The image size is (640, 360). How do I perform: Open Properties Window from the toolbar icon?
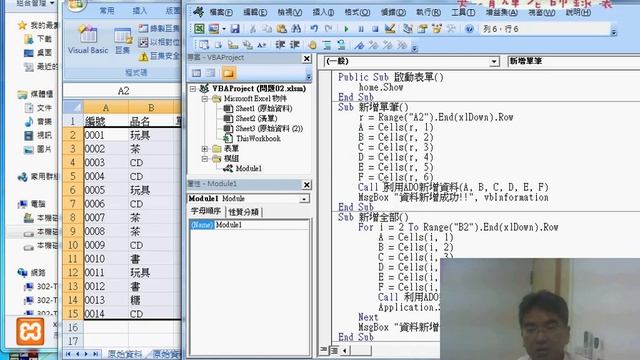[422, 29]
